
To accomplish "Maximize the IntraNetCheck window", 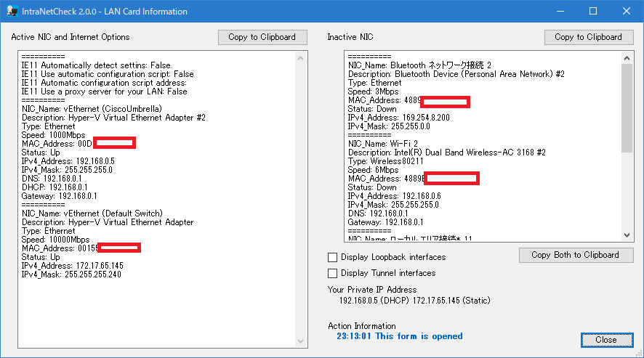I will point(593,11).
